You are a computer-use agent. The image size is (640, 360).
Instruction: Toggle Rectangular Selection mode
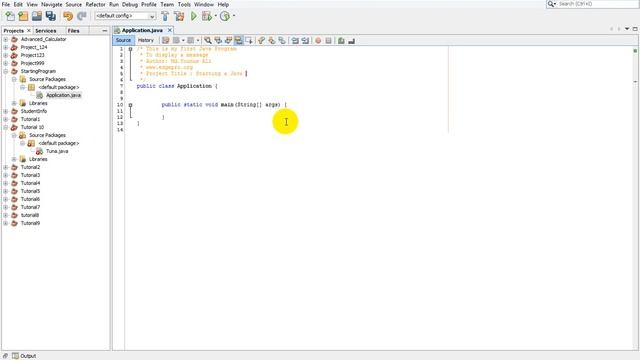[249, 40]
